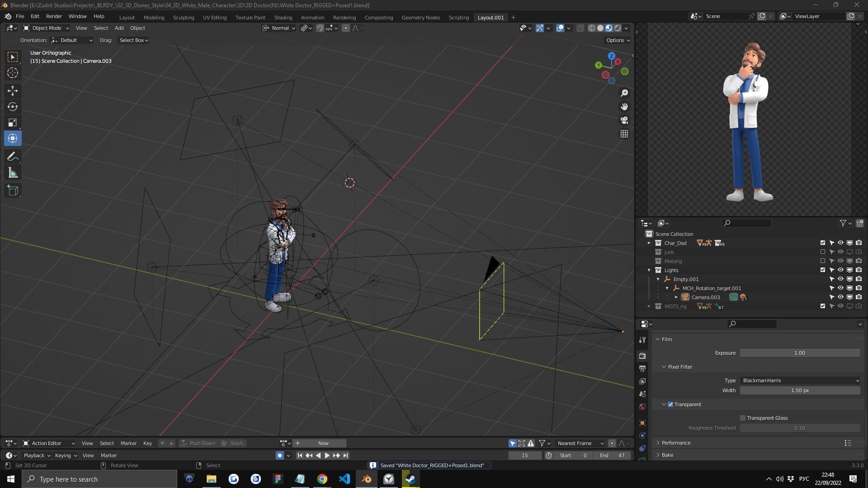Viewport: 868px width, 488px height.
Task: Hide Camera.003 using its eye icon
Action: pyautogui.click(x=840, y=297)
